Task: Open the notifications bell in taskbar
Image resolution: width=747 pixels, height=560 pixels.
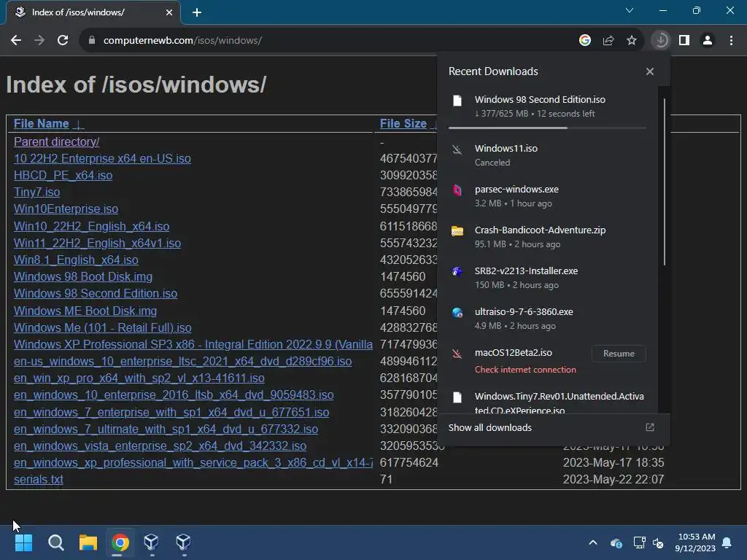Action: [727, 542]
